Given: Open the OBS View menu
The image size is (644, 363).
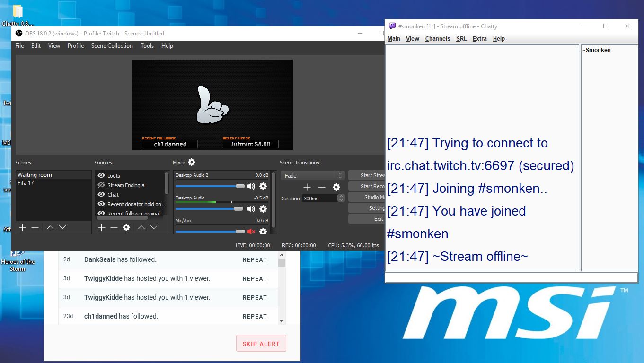Looking at the screenshot, I should pyautogui.click(x=54, y=46).
